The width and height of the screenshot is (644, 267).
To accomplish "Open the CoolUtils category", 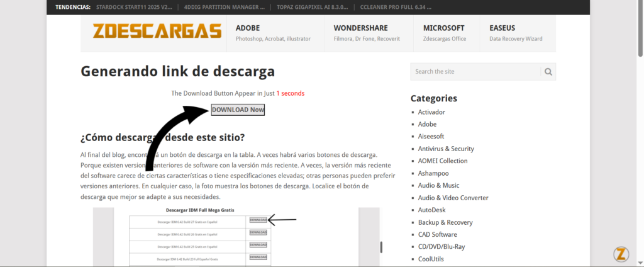I will point(431,259).
